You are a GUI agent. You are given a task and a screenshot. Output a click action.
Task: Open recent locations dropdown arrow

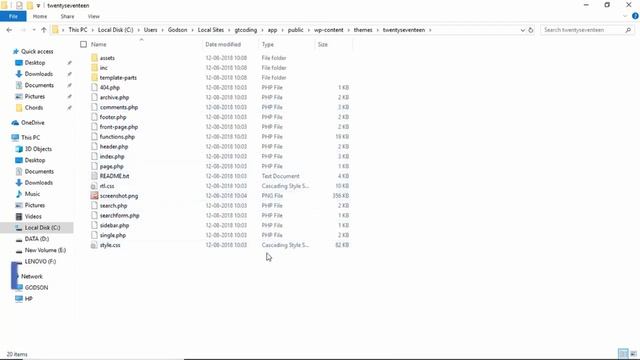[x=34, y=30]
